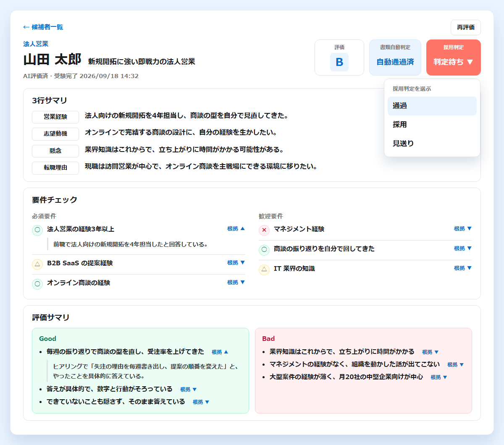Click the 再評価 button
504x445 pixels.
point(465,27)
